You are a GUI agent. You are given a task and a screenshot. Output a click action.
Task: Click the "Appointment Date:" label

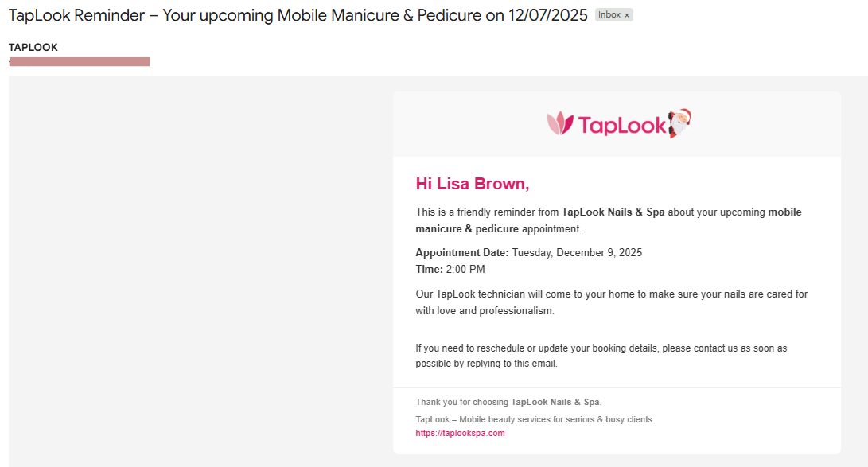tap(461, 253)
